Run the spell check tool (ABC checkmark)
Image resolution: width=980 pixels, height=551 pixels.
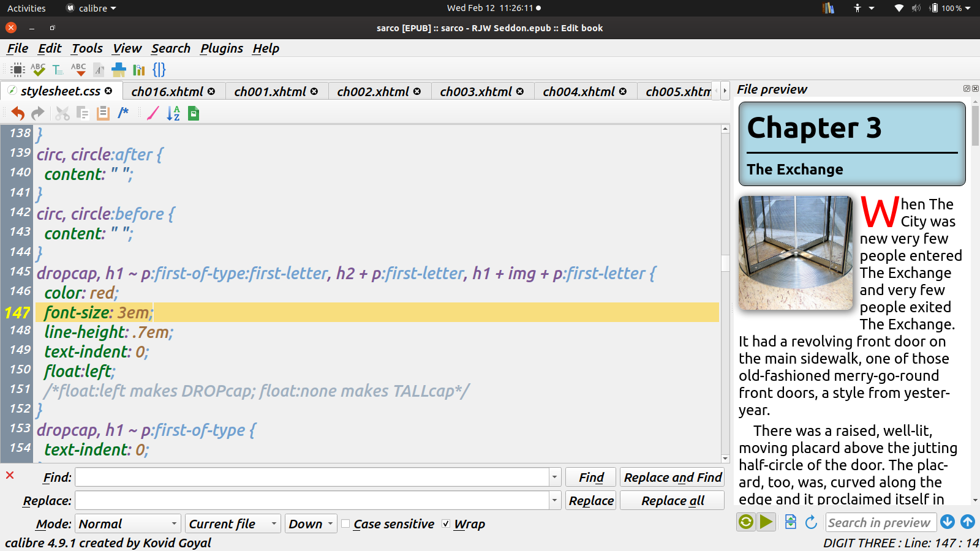[x=38, y=70]
